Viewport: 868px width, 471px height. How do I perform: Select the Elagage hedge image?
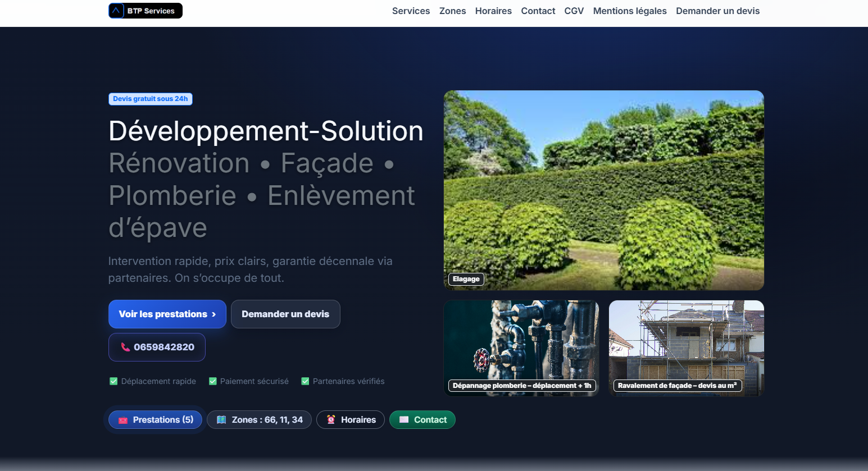point(603,190)
